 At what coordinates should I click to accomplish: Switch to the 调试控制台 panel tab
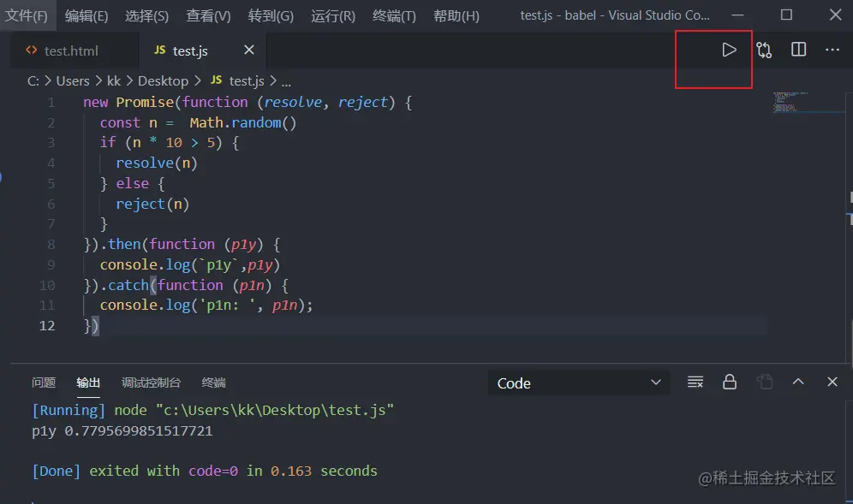(x=151, y=382)
